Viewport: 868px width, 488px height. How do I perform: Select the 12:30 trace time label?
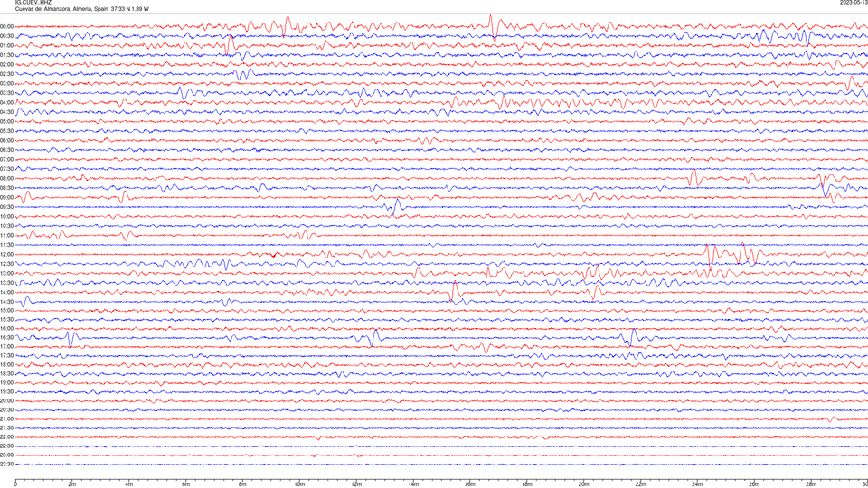click(6, 264)
